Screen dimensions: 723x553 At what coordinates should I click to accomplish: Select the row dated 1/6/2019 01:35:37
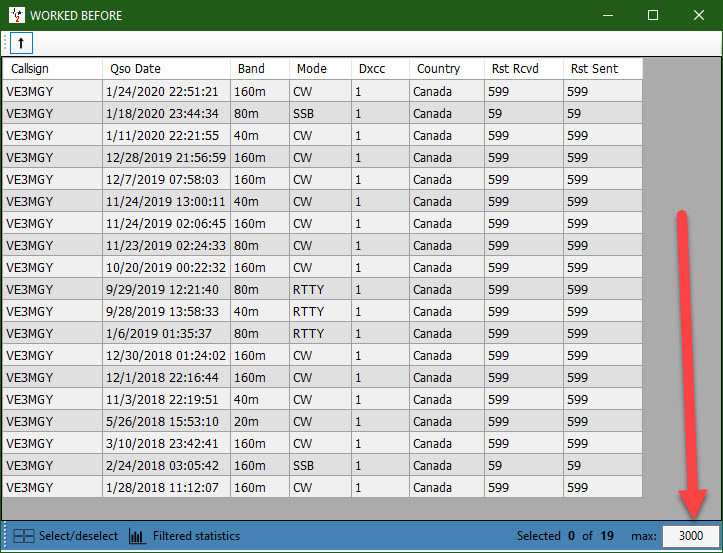(322, 333)
